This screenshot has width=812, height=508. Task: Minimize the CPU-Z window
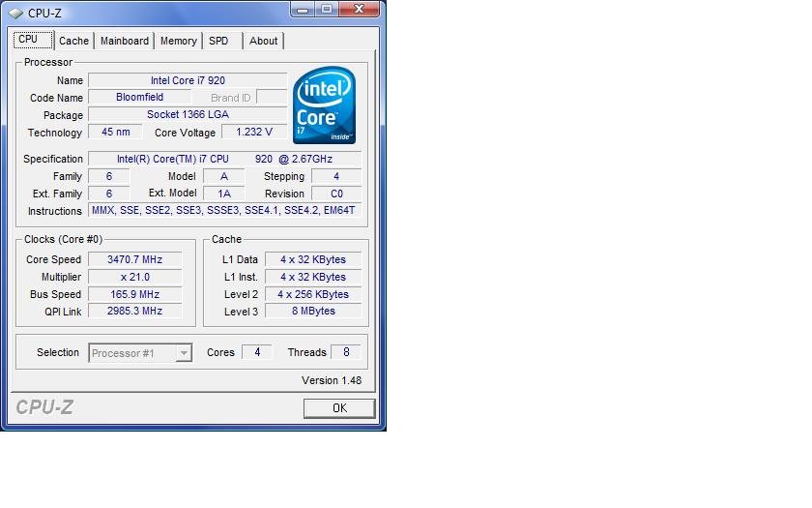(303, 10)
